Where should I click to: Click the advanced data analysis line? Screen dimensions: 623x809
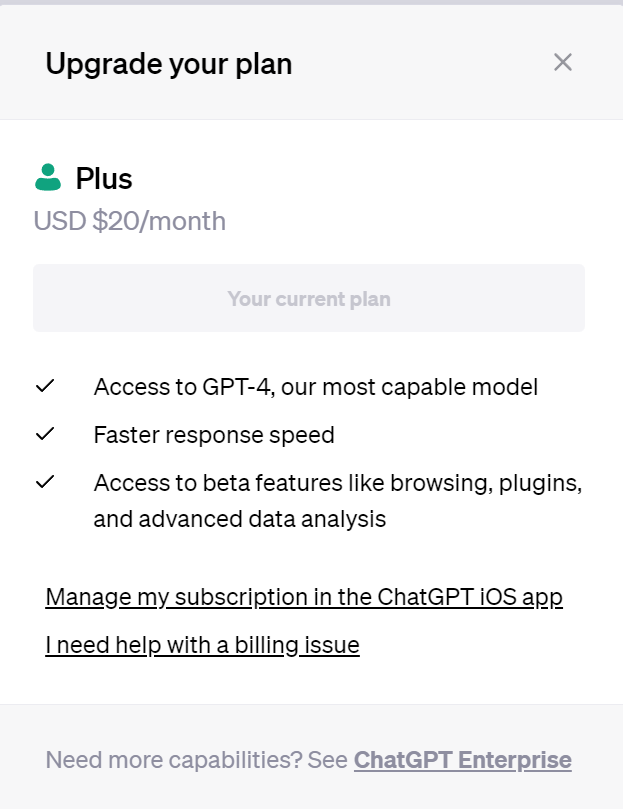click(240, 519)
